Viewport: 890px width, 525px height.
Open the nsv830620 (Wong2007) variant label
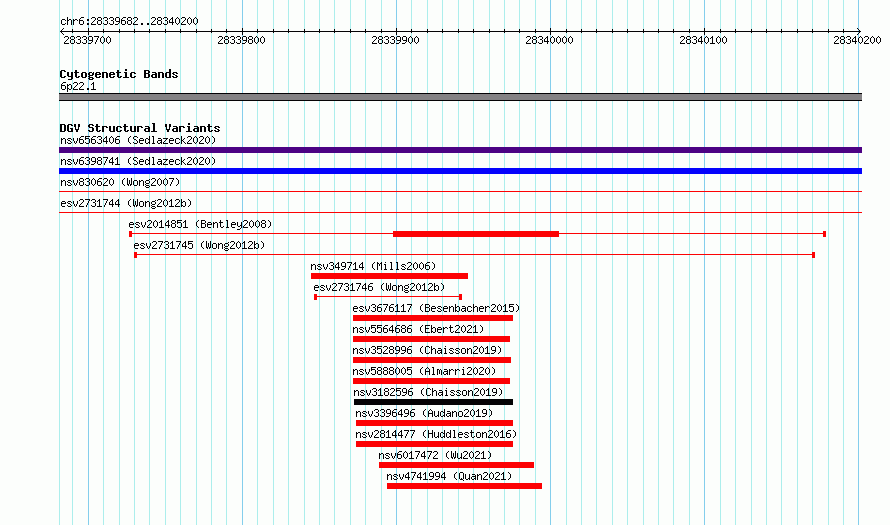click(120, 182)
